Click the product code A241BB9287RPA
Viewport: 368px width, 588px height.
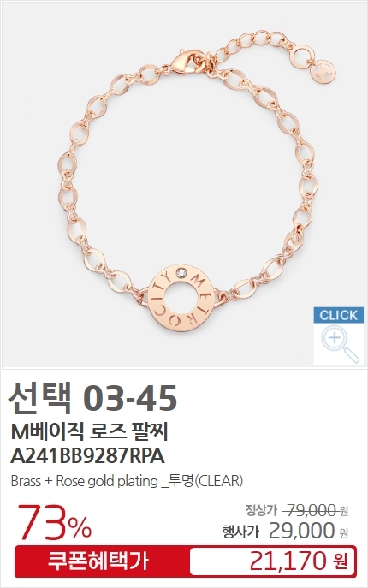(x=88, y=456)
